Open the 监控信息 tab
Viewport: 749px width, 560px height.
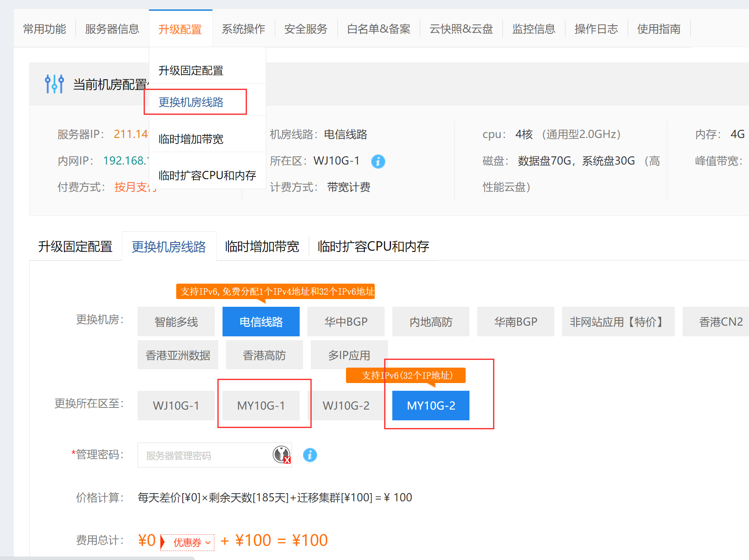pos(533,29)
